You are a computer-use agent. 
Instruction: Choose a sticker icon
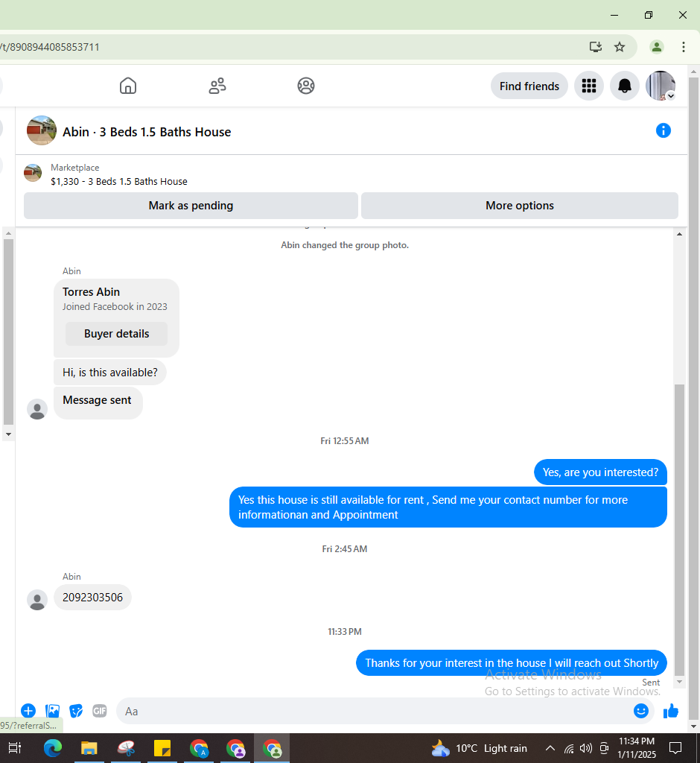click(x=76, y=711)
